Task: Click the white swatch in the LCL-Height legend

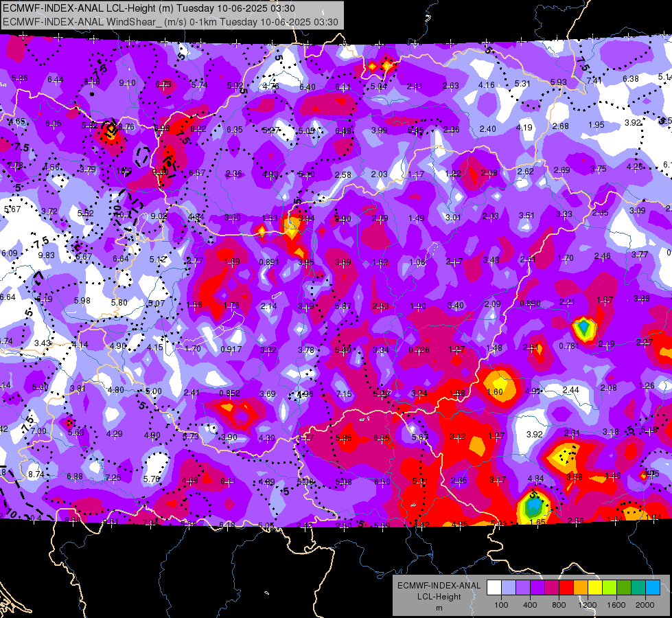Action: click(494, 588)
